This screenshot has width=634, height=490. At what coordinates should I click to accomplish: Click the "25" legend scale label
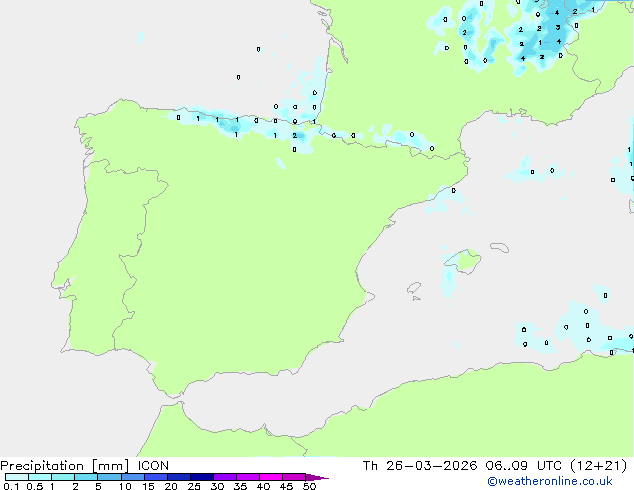point(194,486)
